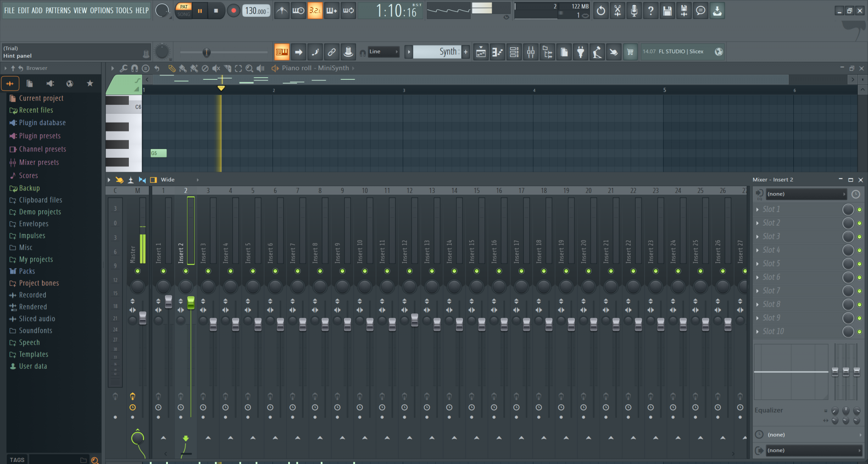
Task: Open the Wide mixer layout dropdown
Action: coord(168,179)
